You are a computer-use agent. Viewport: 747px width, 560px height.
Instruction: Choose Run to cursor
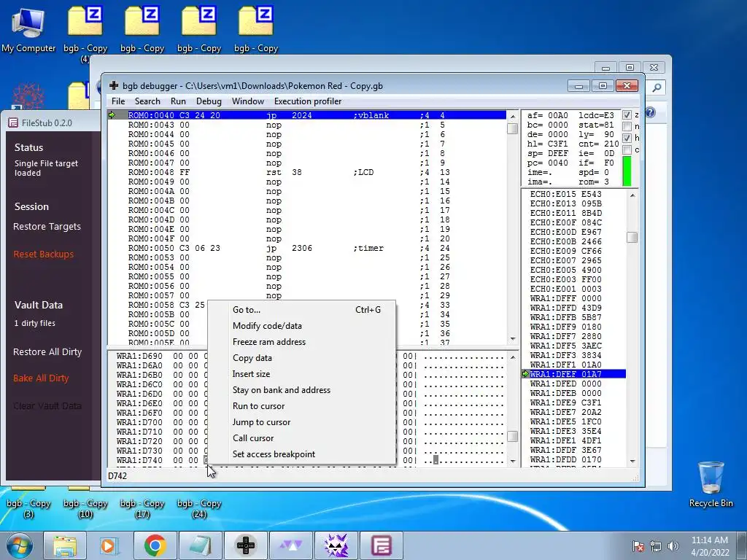tap(301, 406)
